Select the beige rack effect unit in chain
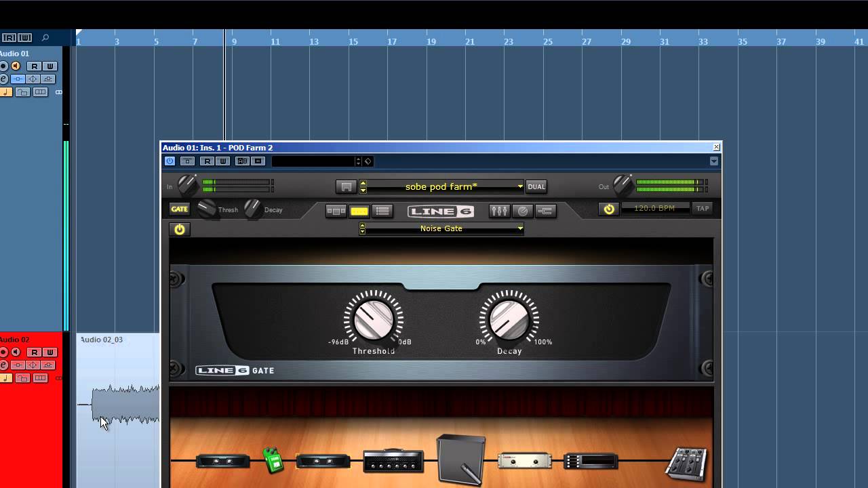 click(524, 461)
